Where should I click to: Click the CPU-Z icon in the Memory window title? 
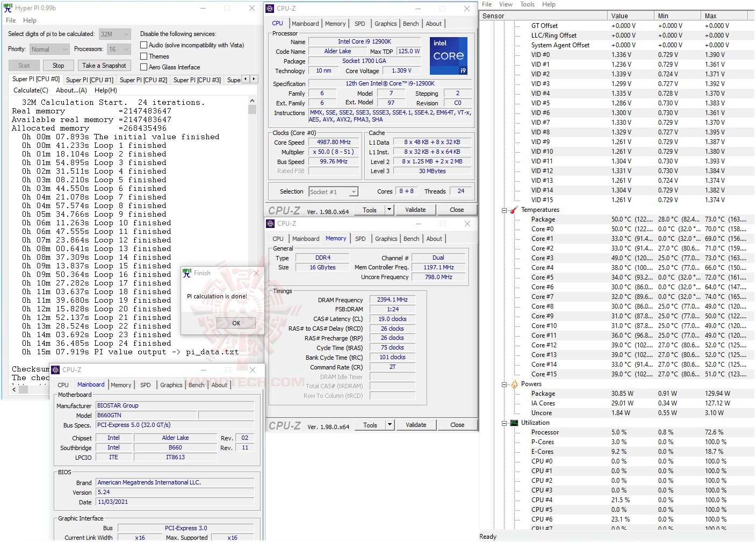(270, 224)
